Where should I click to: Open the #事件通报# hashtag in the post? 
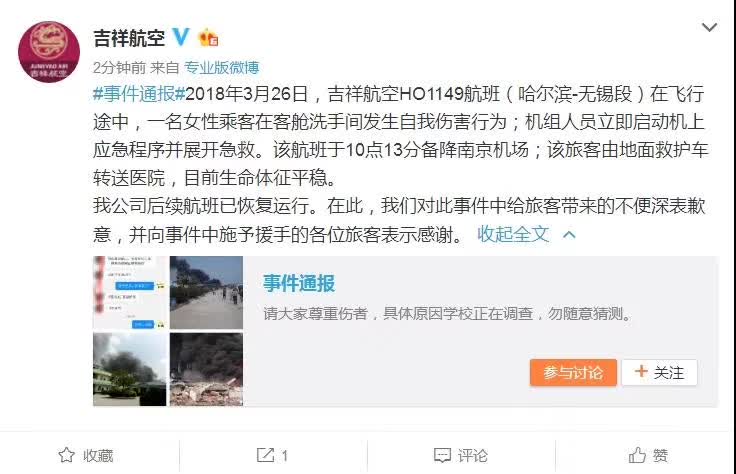[139, 94]
